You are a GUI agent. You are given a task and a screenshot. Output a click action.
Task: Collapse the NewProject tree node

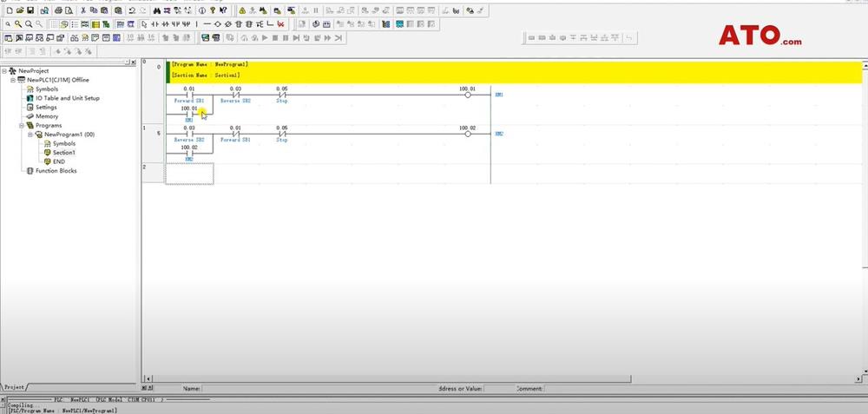pos(3,70)
